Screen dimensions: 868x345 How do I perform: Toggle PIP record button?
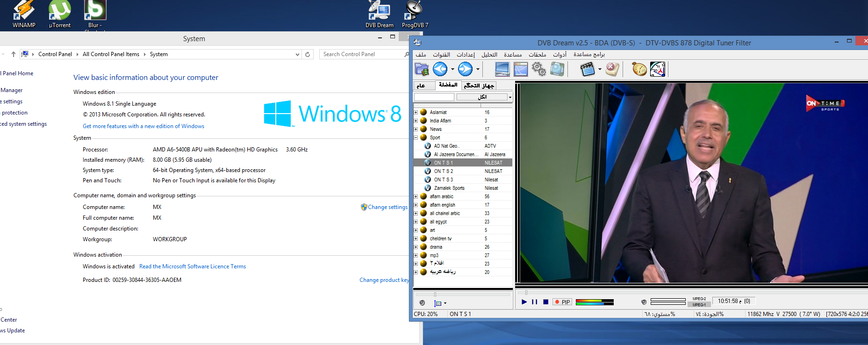pos(562,302)
